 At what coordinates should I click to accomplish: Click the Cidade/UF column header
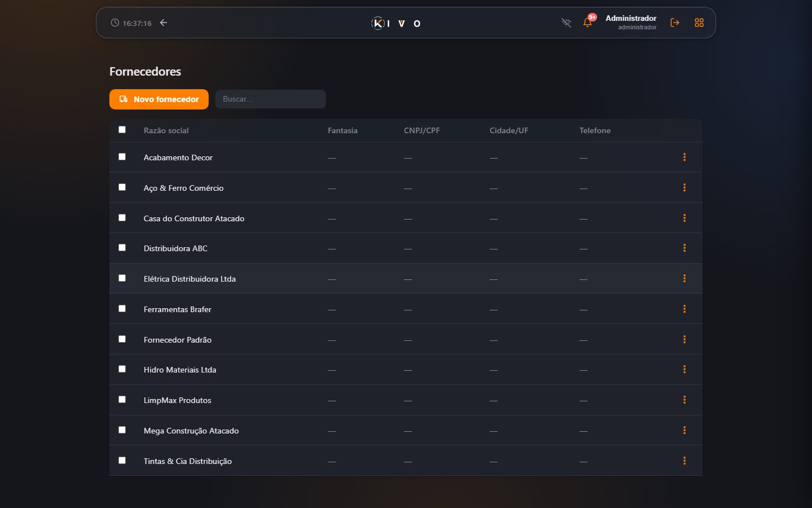tap(509, 130)
